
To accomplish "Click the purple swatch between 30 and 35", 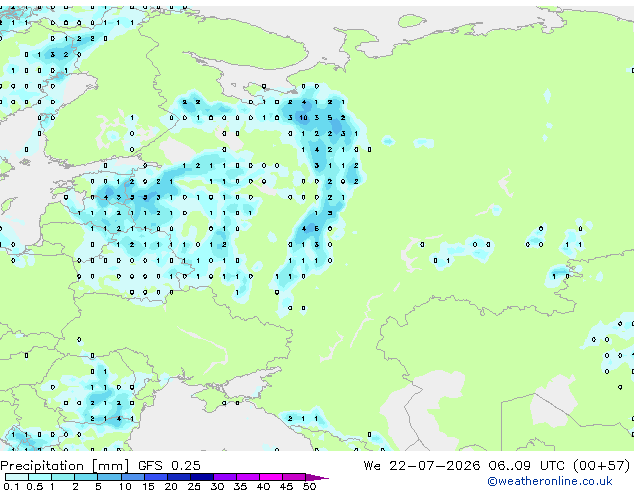I will [x=224, y=477].
